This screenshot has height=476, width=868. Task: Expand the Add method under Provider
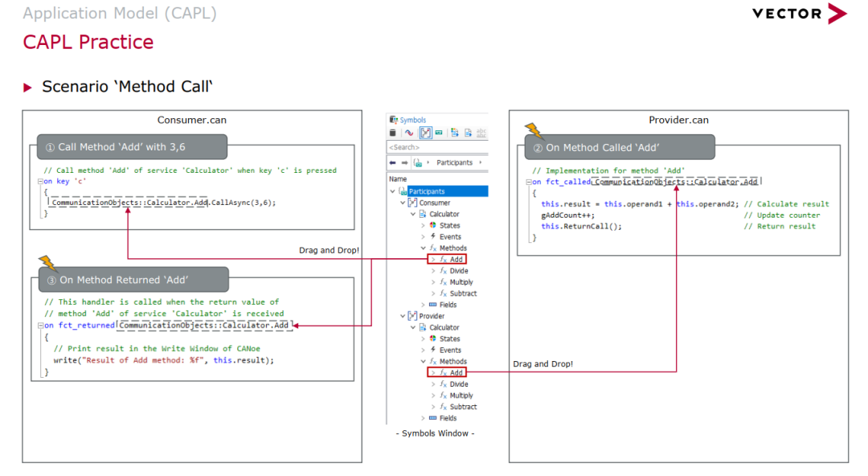433,373
